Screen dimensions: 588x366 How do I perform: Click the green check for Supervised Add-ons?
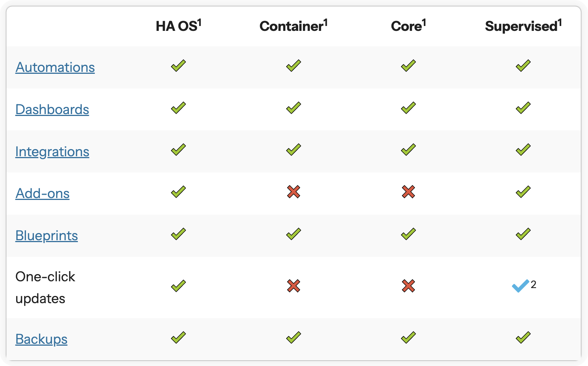click(523, 192)
